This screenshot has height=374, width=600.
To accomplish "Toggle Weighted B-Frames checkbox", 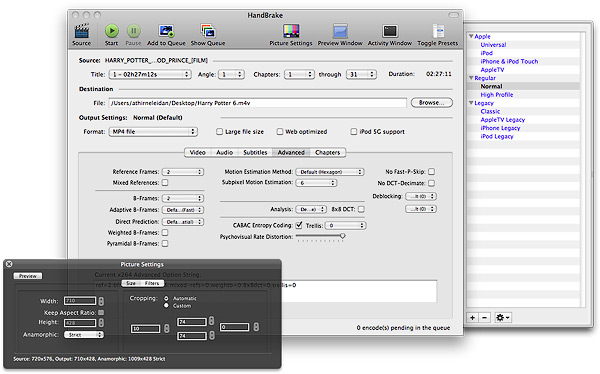I will pyautogui.click(x=165, y=232).
